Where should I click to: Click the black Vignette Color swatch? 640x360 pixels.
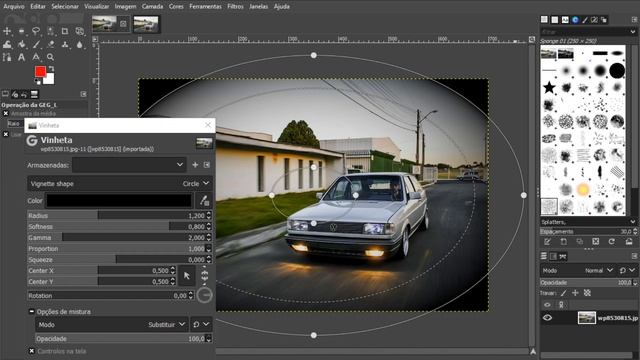pos(119,200)
